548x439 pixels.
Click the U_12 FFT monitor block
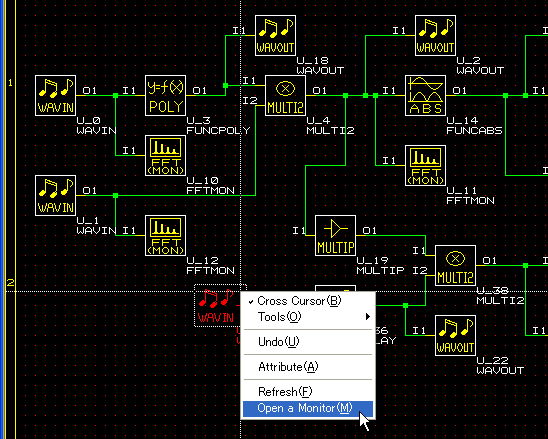[x=165, y=235]
